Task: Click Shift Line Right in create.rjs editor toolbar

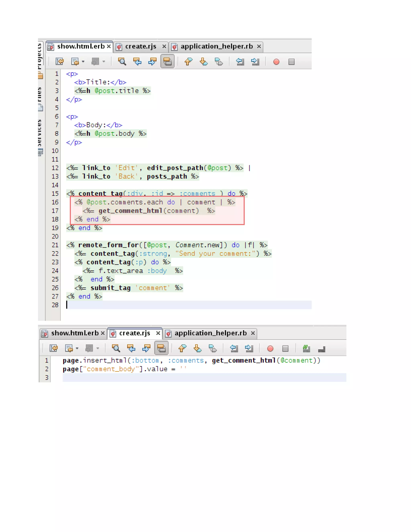Action: pyautogui.click(x=249, y=348)
